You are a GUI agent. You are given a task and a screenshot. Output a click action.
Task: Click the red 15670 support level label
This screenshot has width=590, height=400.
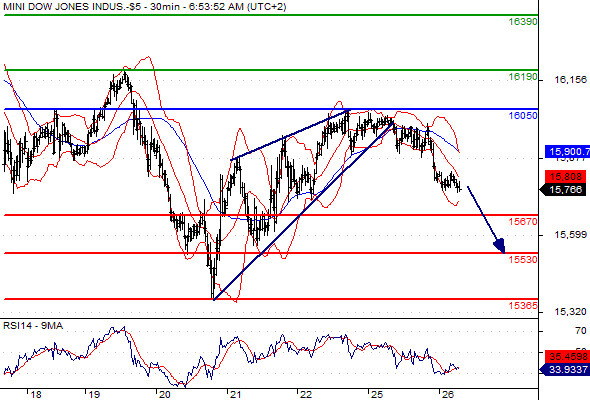coord(523,222)
